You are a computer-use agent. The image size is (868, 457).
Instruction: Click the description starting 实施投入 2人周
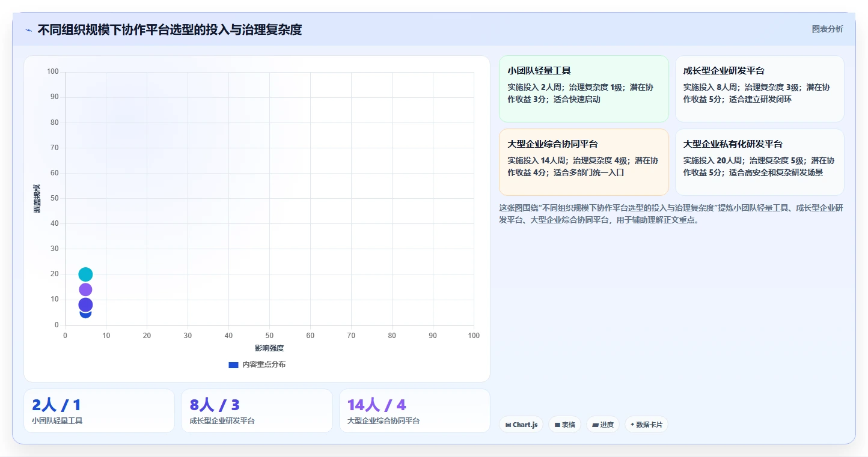pyautogui.click(x=580, y=93)
